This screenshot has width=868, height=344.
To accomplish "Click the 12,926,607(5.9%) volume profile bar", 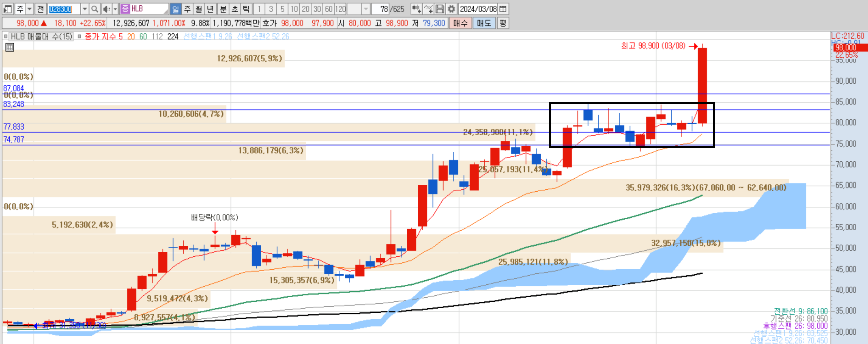I will [144, 58].
